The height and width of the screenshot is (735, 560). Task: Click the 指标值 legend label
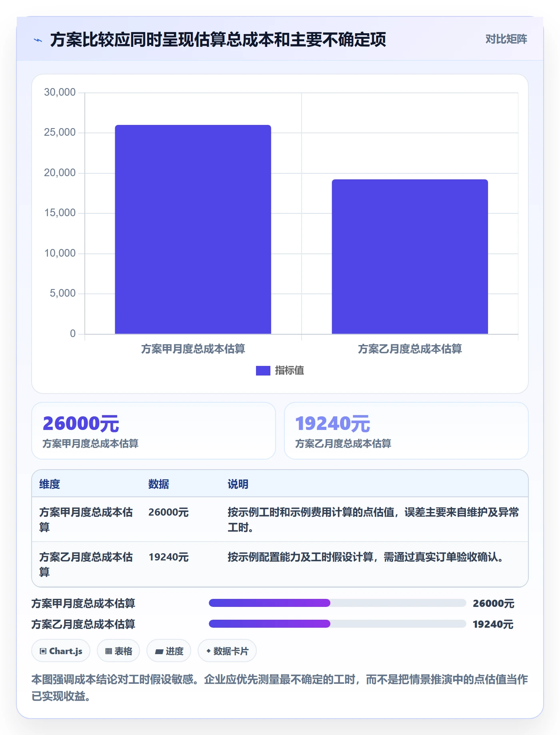pos(289,371)
